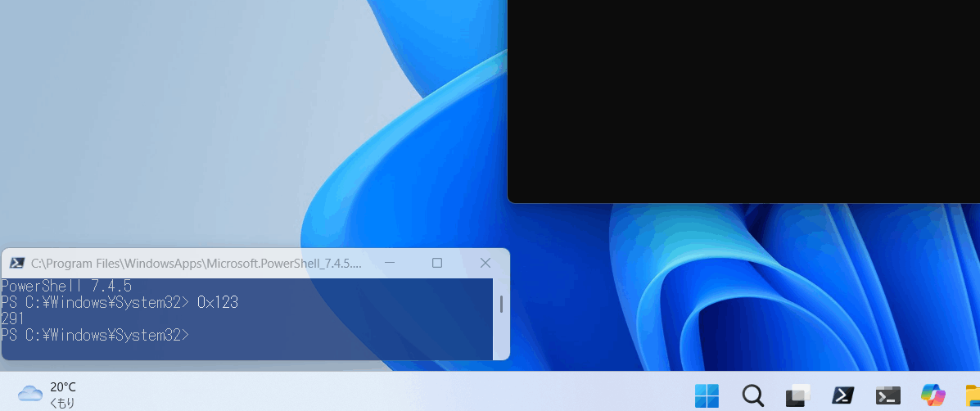Open File Explorer folder icon
This screenshot has width=980, height=411.
[x=973, y=395]
